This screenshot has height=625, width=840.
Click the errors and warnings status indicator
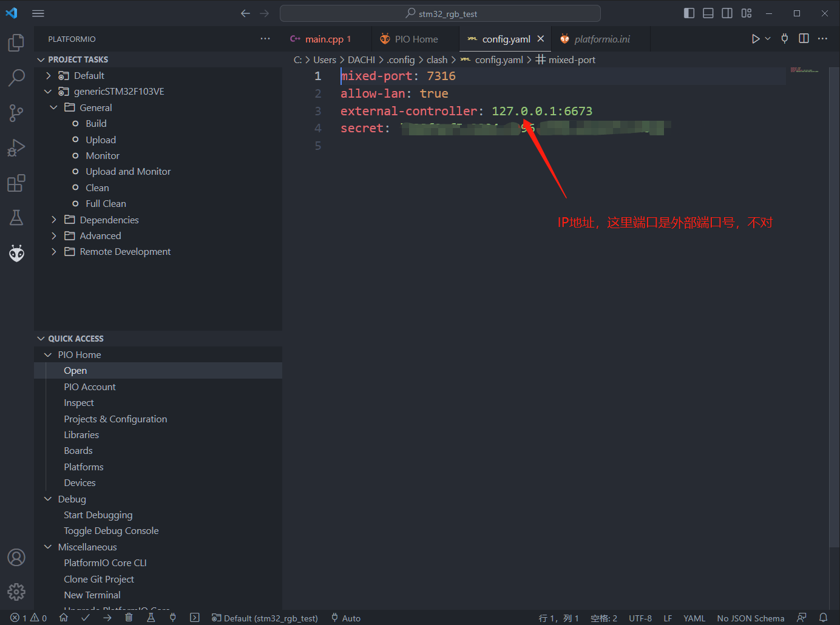pyautogui.click(x=29, y=618)
